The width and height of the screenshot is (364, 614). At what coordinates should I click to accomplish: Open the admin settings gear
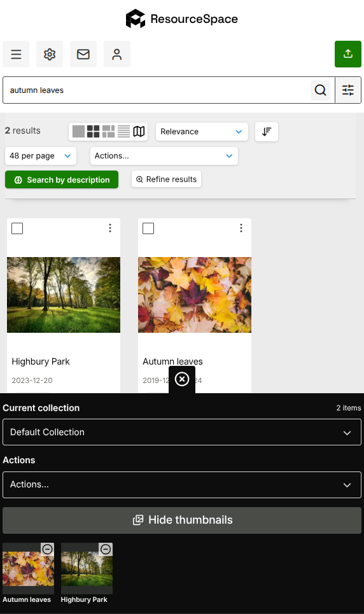click(x=50, y=54)
